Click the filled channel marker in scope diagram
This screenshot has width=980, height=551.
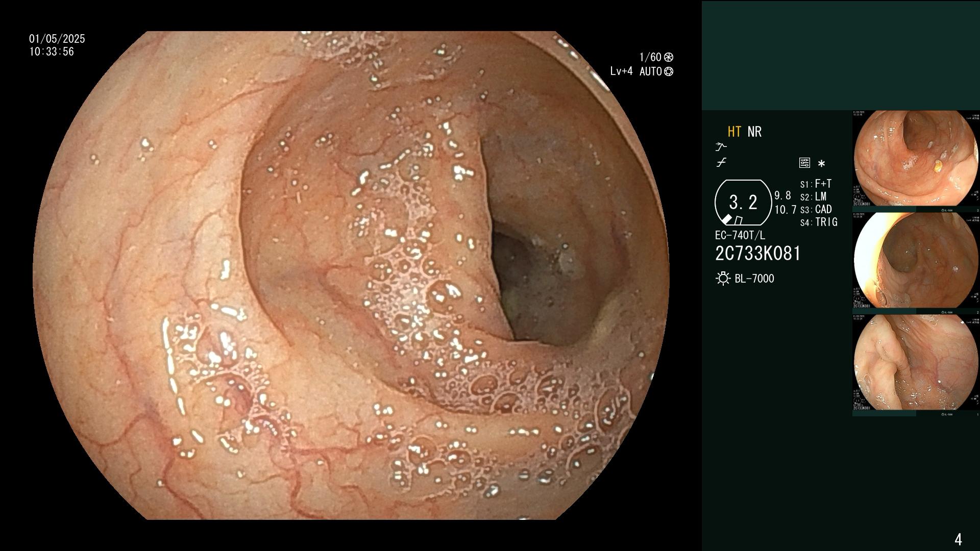pos(727,219)
